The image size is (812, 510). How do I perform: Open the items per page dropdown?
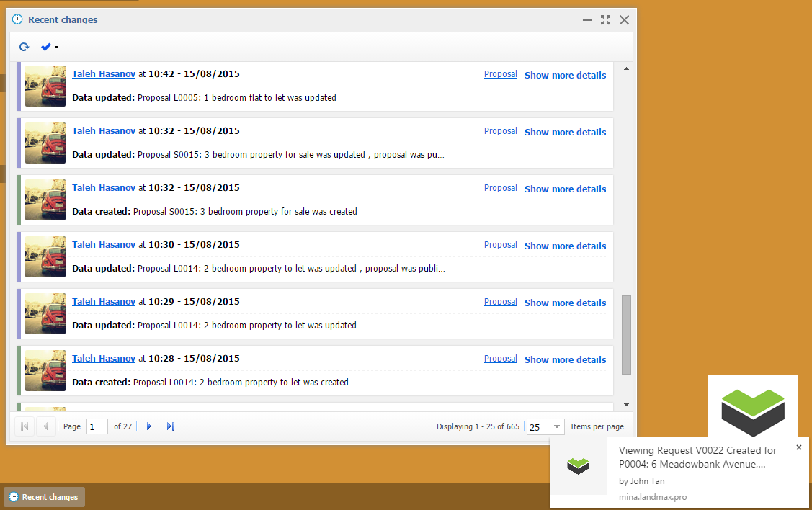click(x=556, y=426)
